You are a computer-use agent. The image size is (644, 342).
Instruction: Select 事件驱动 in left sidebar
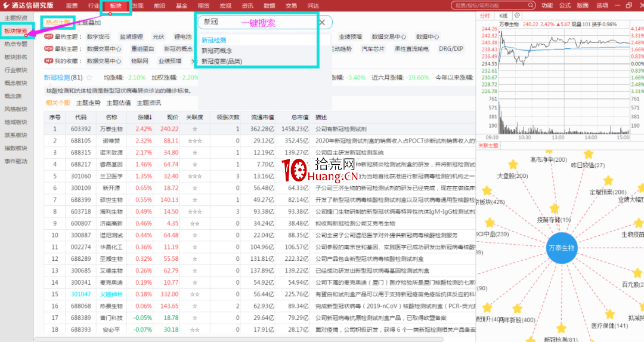tap(16, 161)
